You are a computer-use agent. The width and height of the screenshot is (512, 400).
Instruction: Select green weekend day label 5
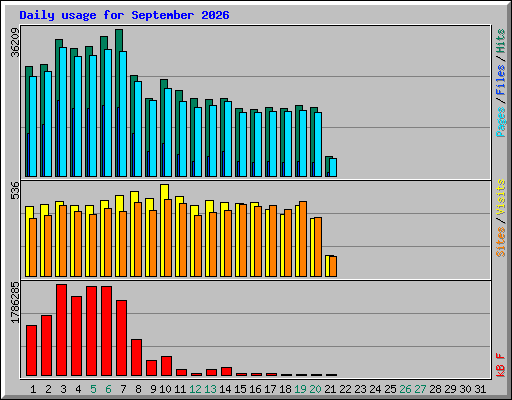93,389
